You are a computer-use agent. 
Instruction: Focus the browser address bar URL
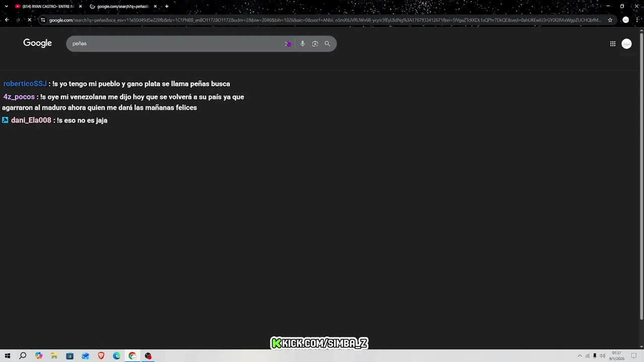point(325,20)
